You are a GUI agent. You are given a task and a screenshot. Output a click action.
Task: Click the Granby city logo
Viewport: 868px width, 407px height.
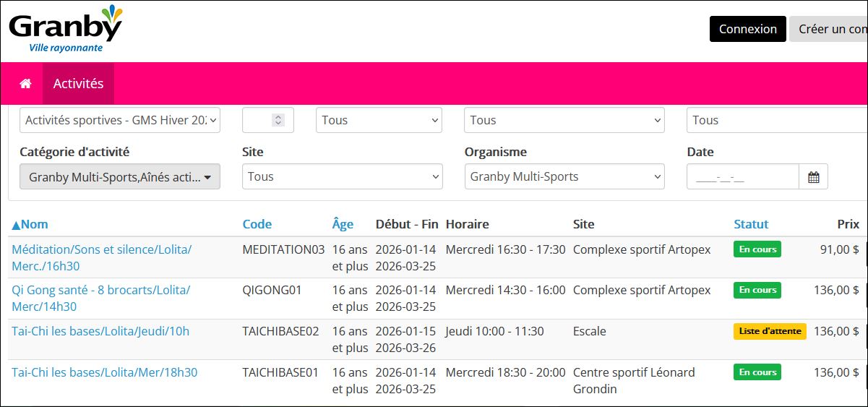click(66, 29)
